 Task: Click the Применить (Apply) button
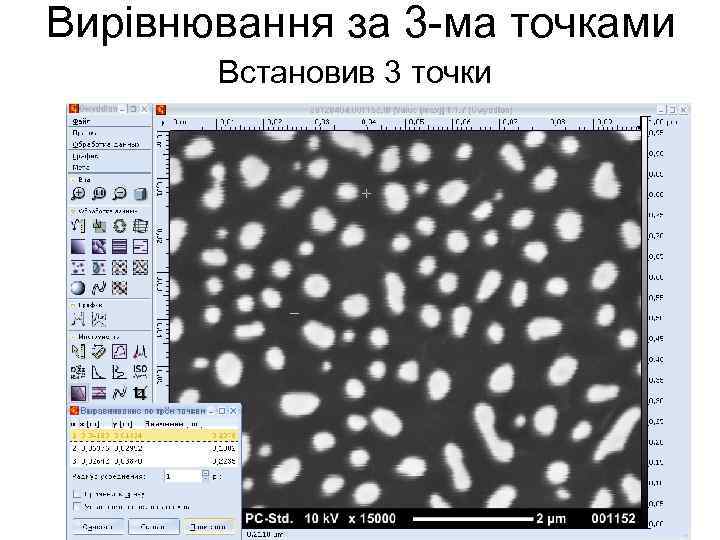coord(208,527)
